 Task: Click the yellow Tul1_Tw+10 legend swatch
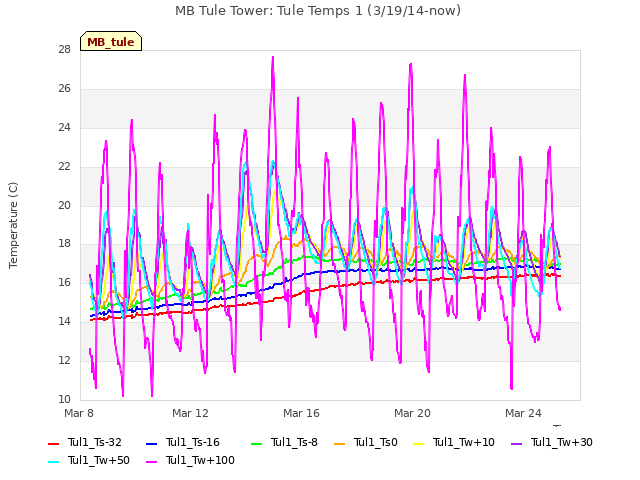tap(419, 443)
